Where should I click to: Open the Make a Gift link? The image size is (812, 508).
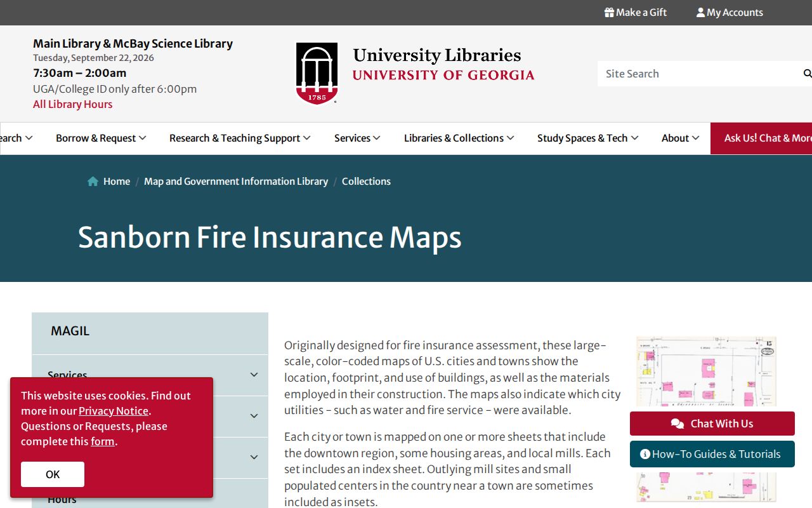636,12
